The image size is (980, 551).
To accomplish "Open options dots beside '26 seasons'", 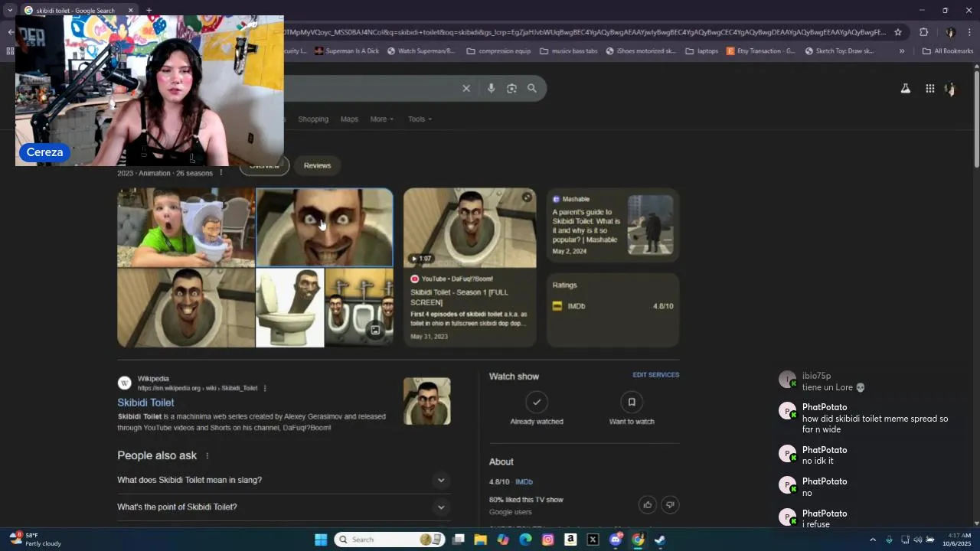I will pyautogui.click(x=221, y=173).
